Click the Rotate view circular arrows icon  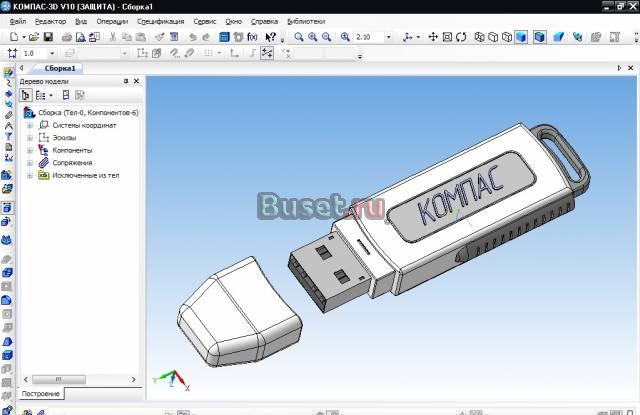[461, 37]
